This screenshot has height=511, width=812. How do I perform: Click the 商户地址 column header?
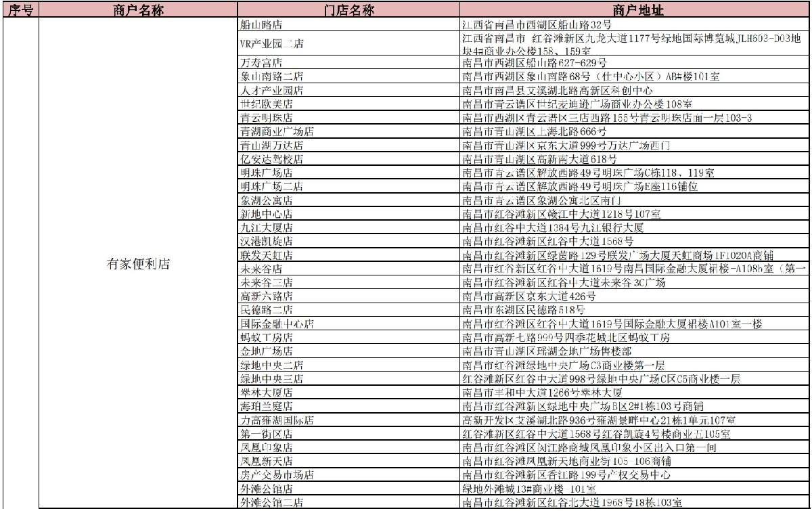(634, 10)
